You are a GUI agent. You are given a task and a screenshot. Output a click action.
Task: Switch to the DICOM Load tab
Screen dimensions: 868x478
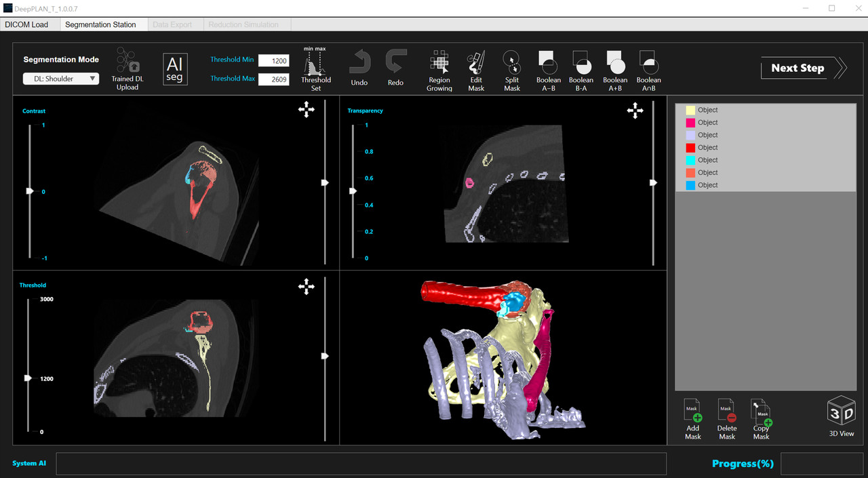click(x=26, y=24)
